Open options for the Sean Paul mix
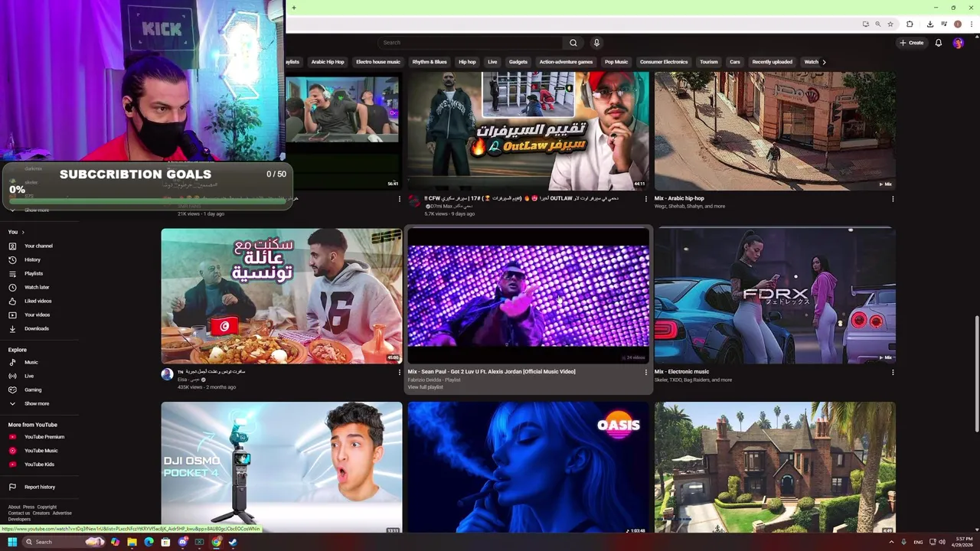This screenshot has width=980, height=551. pyautogui.click(x=645, y=373)
